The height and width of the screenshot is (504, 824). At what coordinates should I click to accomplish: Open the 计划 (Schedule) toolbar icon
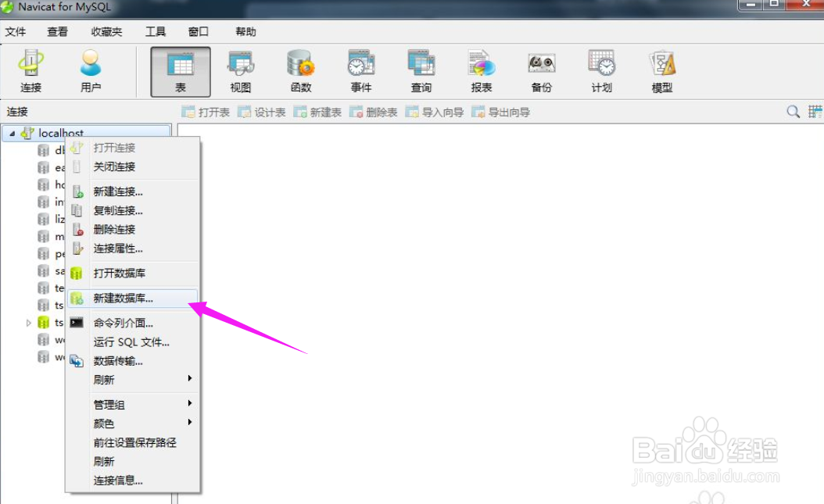pyautogui.click(x=602, y=72)
